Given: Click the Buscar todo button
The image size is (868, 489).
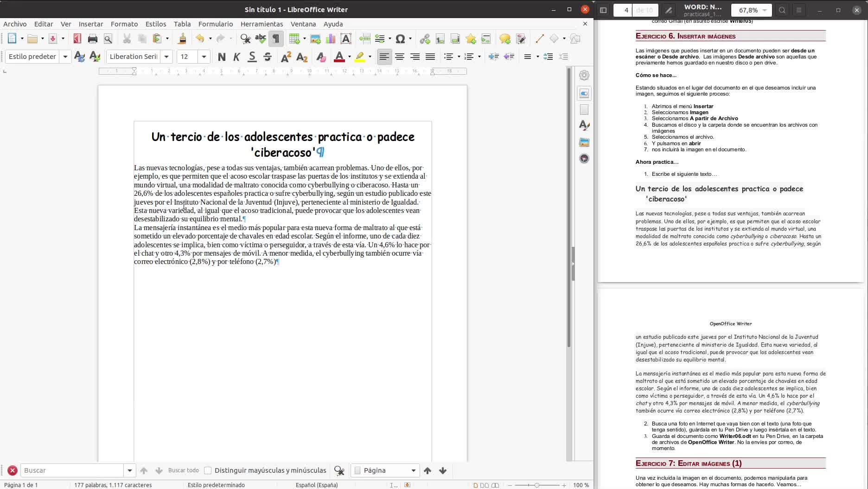Looking at the screenshot, I should click(x=183, y=470).
